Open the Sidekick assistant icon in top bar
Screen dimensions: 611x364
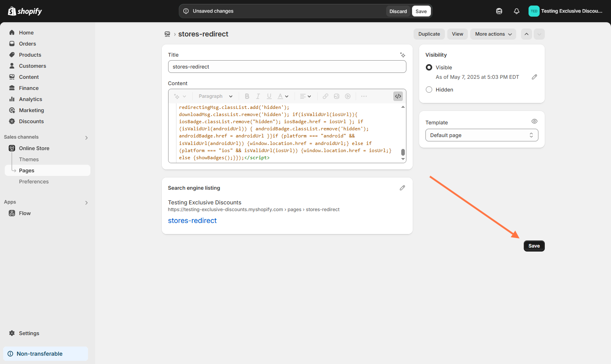tap(499, 11)
